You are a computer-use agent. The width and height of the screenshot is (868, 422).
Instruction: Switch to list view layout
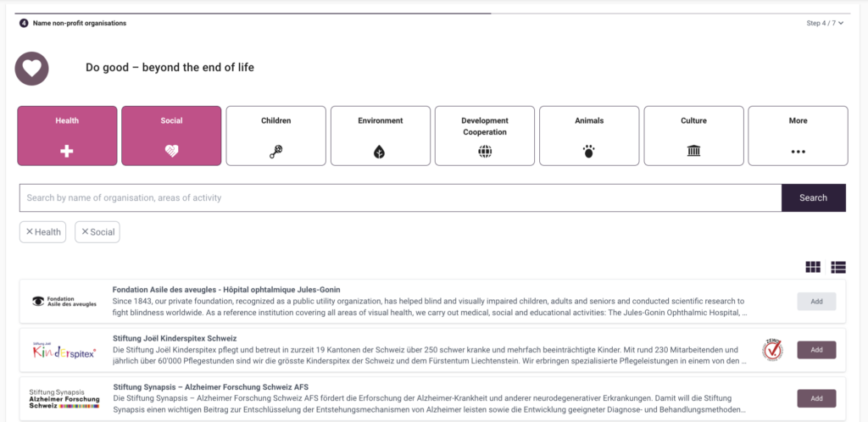(x=838, y=267)
